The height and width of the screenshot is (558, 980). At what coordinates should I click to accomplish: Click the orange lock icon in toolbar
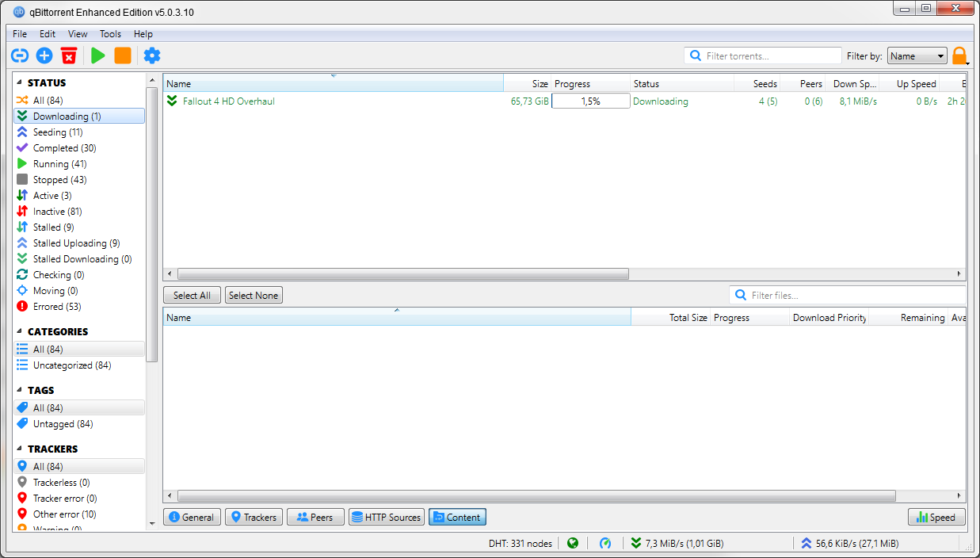[959, 55]
